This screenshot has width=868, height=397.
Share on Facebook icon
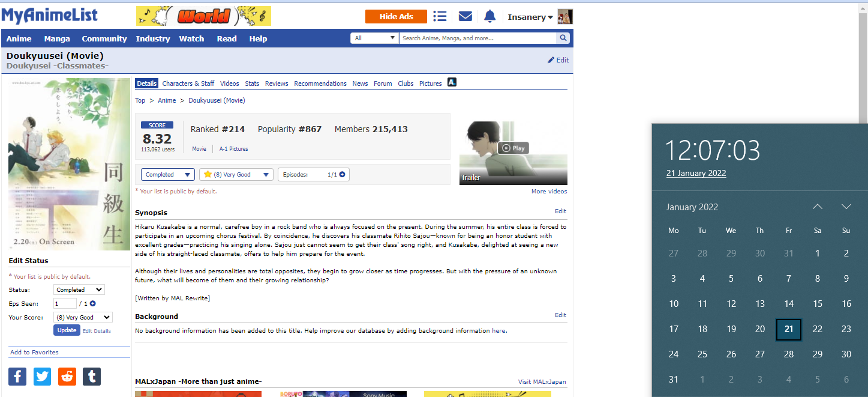[x=17, y=377]
